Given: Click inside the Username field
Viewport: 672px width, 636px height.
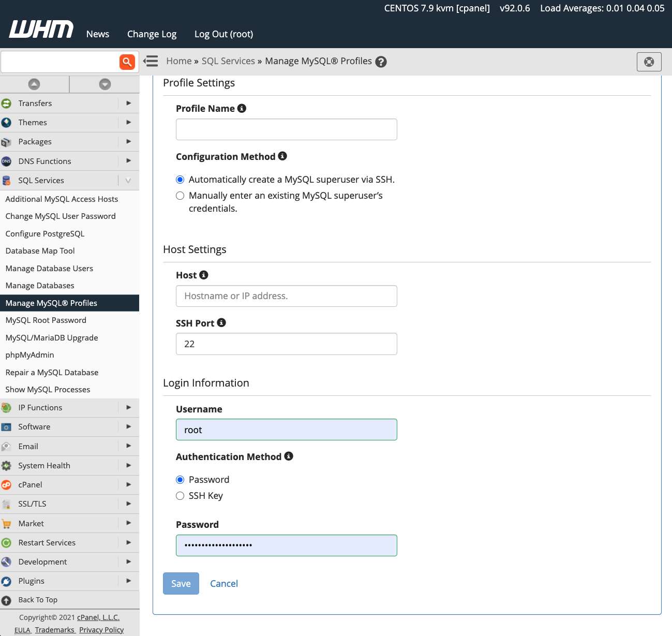Looking at the screenshot, I should click(286, 430).
